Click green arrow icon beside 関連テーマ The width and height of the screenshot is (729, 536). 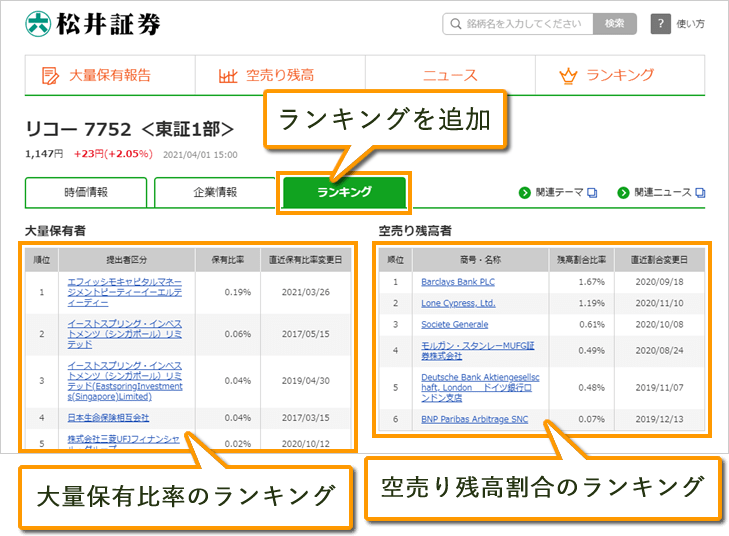point(524,192)
